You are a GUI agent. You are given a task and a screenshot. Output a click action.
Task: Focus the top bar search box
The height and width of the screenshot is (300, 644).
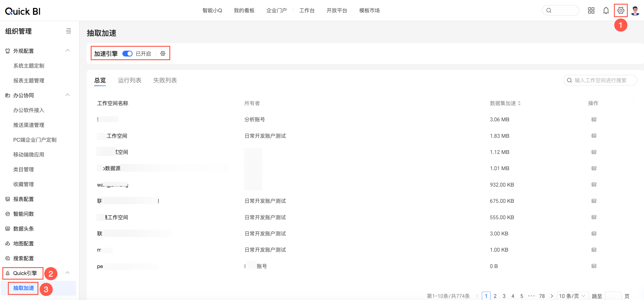pyautogui.click(x=560, y=10)
